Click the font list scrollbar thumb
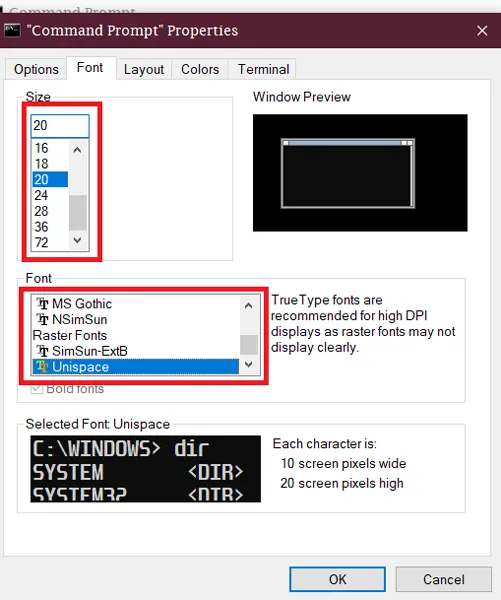Screen dimensions: 501x600 [x=249, y=345]
